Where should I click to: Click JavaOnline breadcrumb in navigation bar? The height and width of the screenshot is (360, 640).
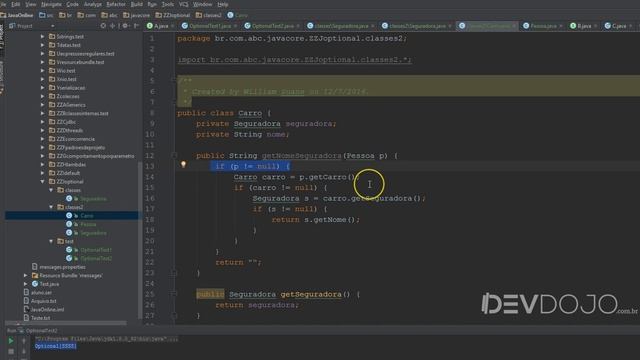(x=17, y=15)
